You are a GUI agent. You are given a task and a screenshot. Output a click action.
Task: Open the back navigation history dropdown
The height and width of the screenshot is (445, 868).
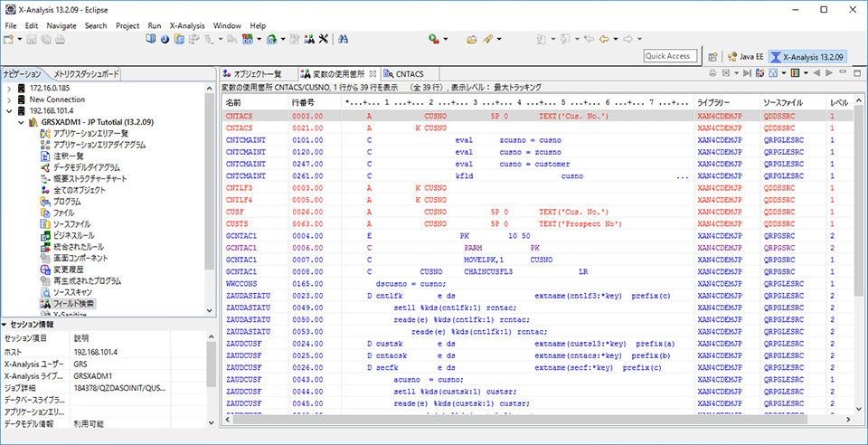click(616, 39)
